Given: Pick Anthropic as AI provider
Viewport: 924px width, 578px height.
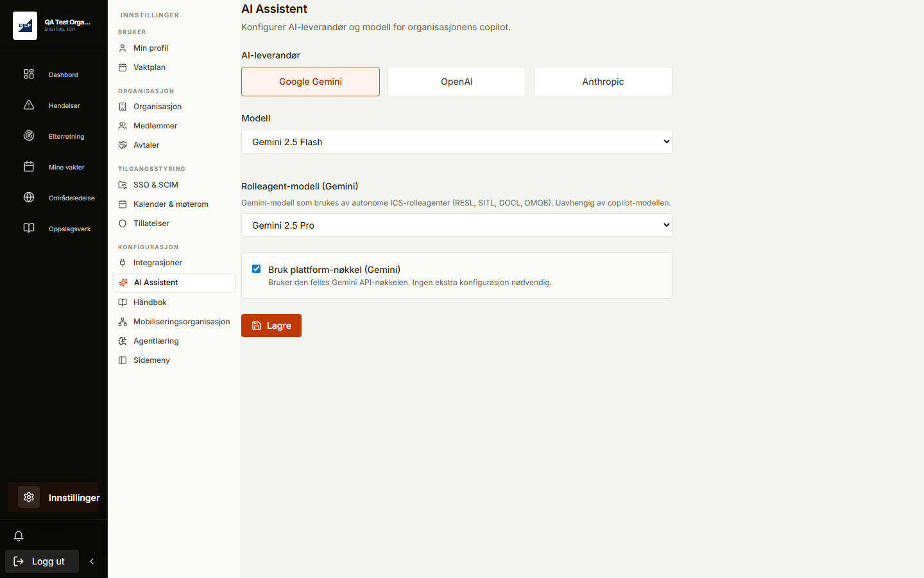Looking at the screenshot, I should tap(603, 82).
